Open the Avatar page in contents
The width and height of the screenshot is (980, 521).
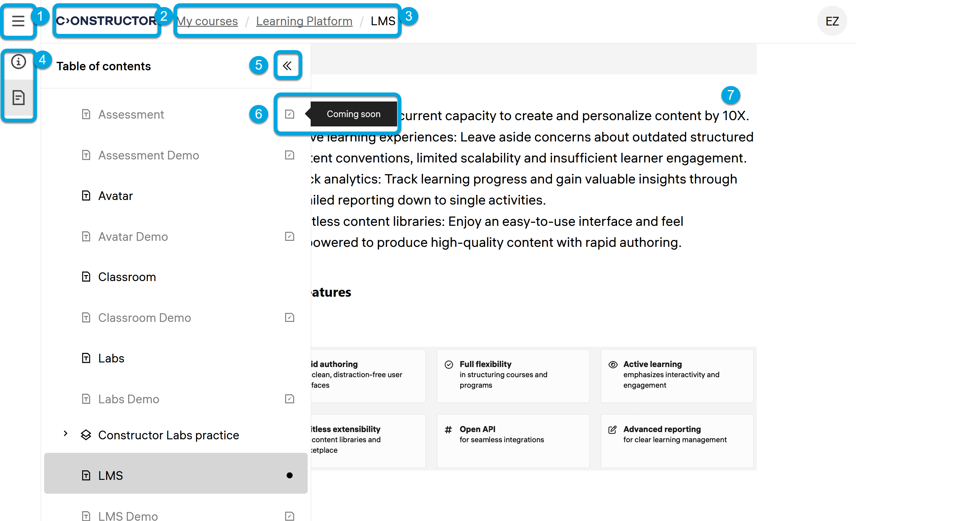point(115,195)
